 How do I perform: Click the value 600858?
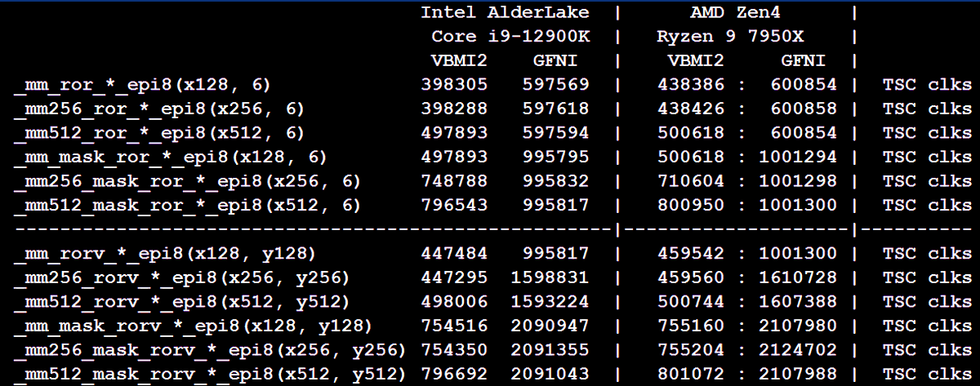click(804, 109)
